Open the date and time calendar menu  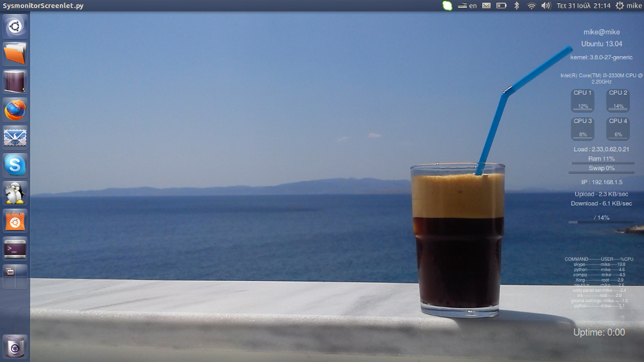[x=583, y=6]
